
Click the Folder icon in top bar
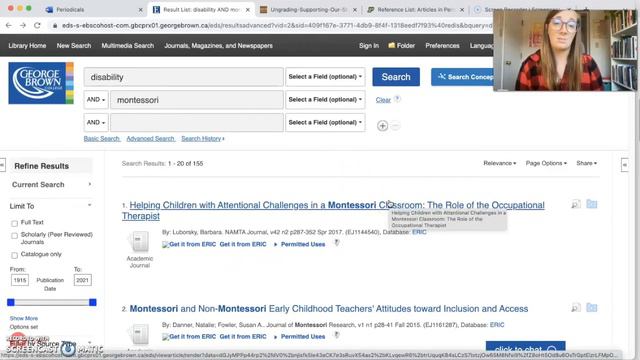(x=392, y=45)
